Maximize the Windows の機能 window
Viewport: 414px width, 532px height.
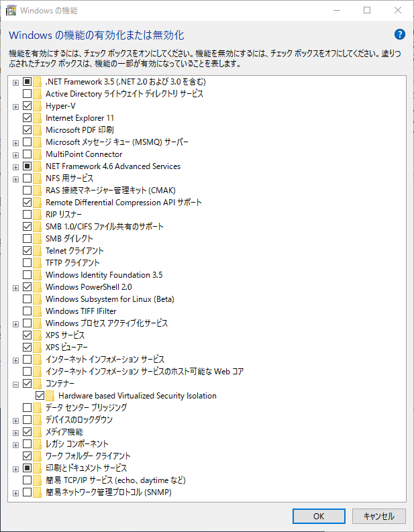tap(367, 10)
